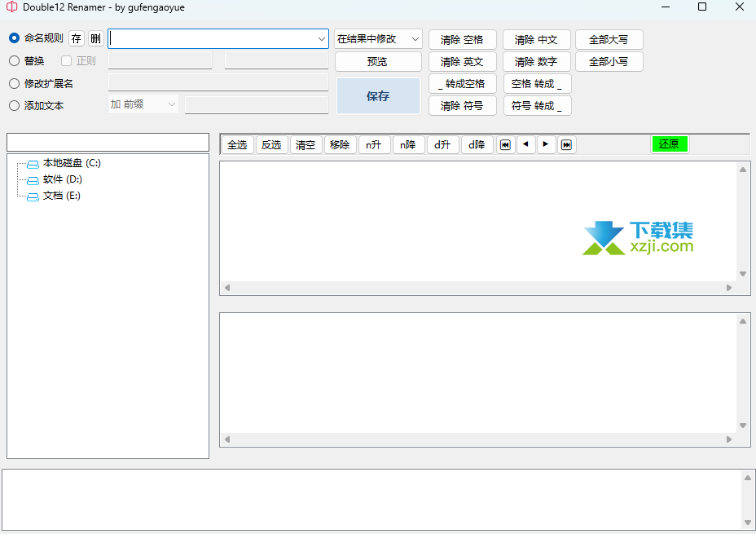
Task: Click the 预览 preview button
Action: coord(378,62)
